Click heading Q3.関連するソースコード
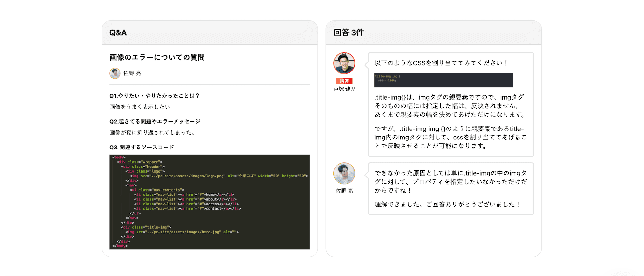This screenshot has height=276, width=644. pyautogui.click(x=142, y=147)
